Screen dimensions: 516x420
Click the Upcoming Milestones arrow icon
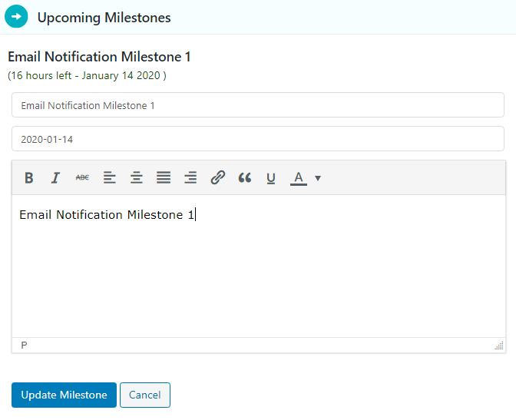[x=16, y=16]
